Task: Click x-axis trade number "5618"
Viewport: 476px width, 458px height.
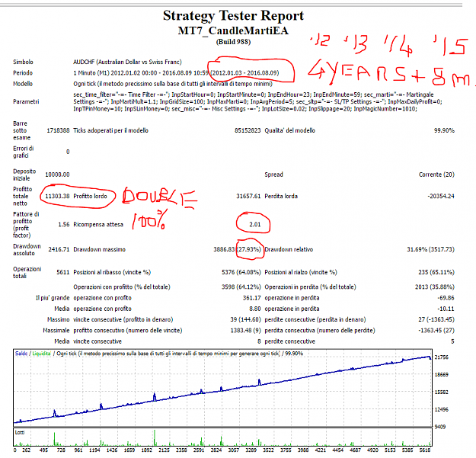Action: [x=425, y=450]
